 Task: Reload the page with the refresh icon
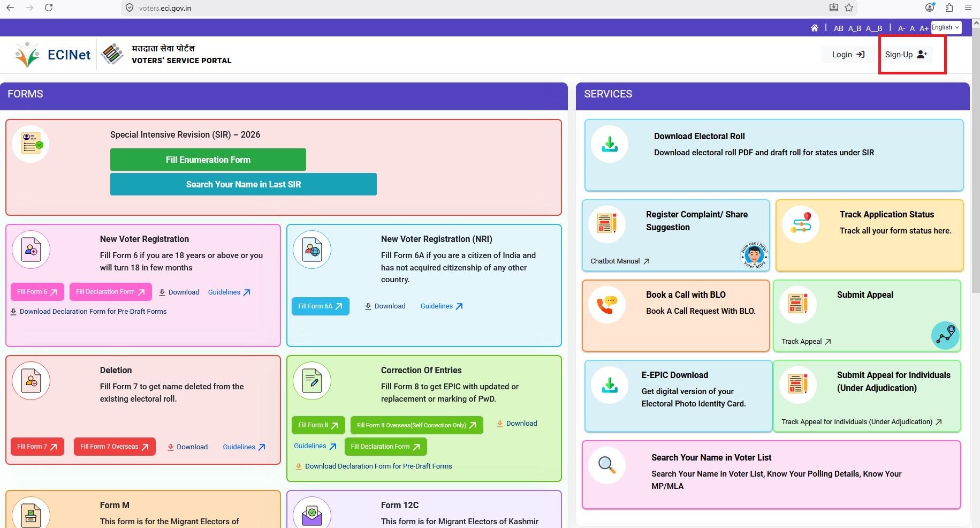tap(49, 8)
